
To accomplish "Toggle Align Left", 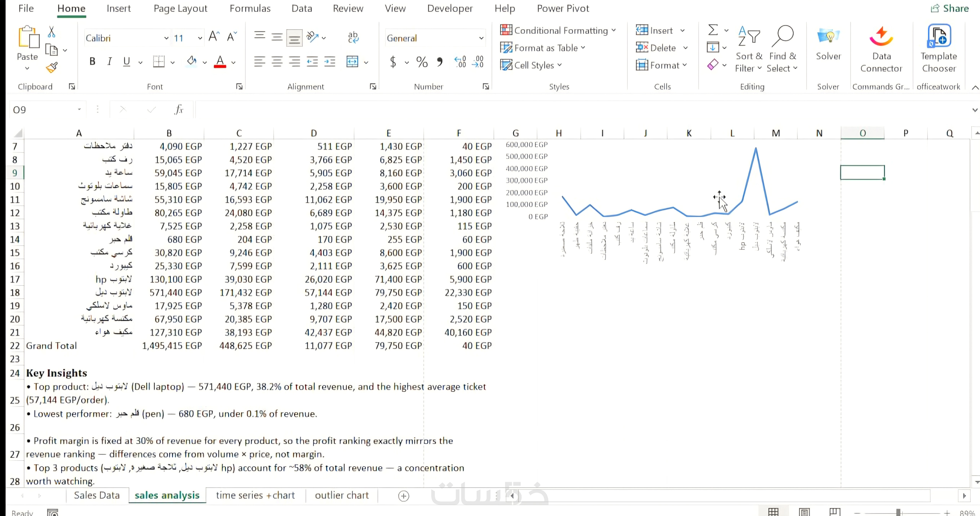I will pos(260,62).
